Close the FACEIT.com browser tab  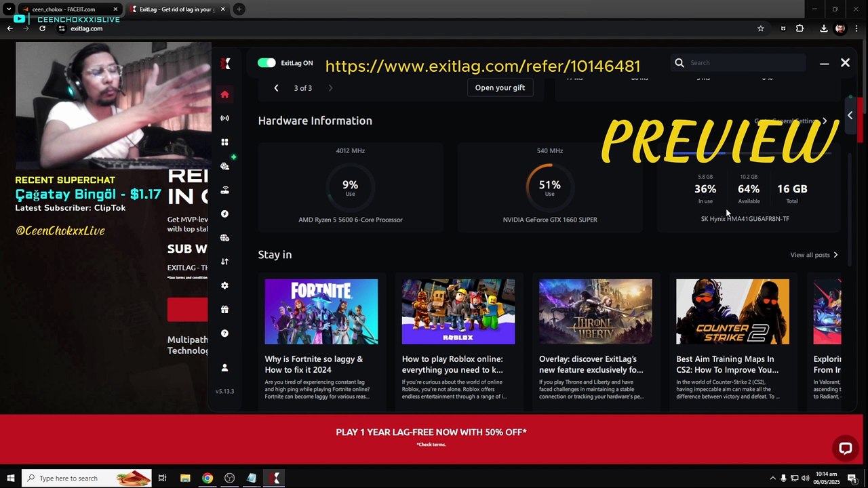[x=115, y=9]
